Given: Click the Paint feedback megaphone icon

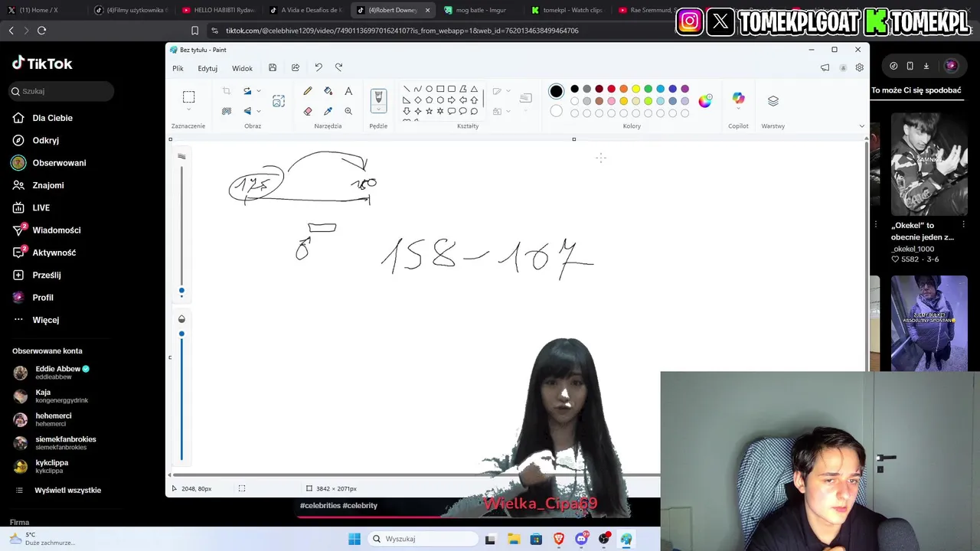Looking at the screenshot, I should (x=825, y=68).
